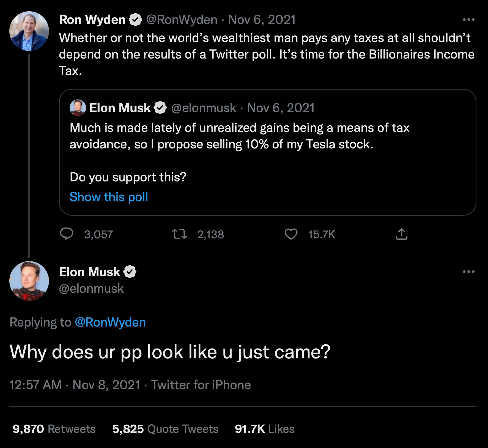
Task: Click Show this poll
Action: pyautogui.click(x=109, y=197)
